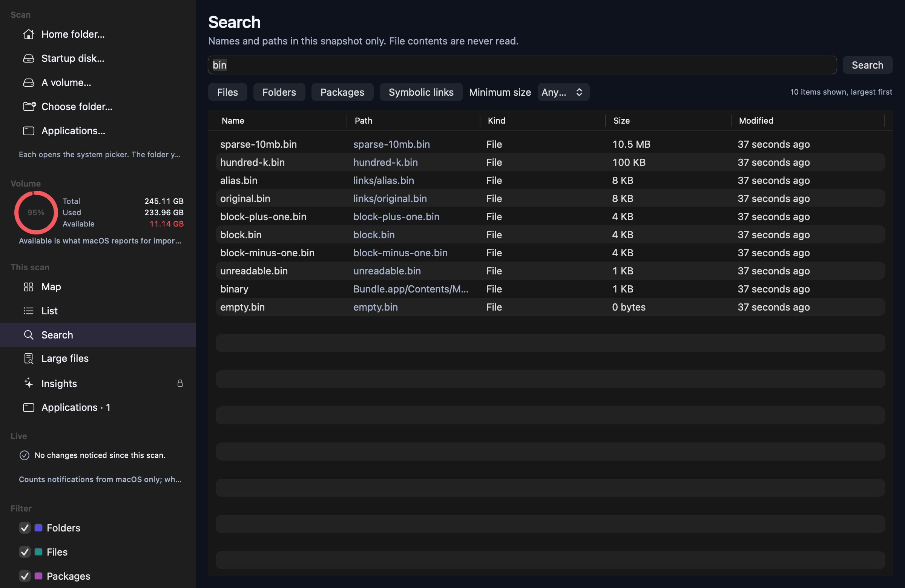The image size is (905, 588).
Task: Open Large files in sidebar
Action: (98, 358)
